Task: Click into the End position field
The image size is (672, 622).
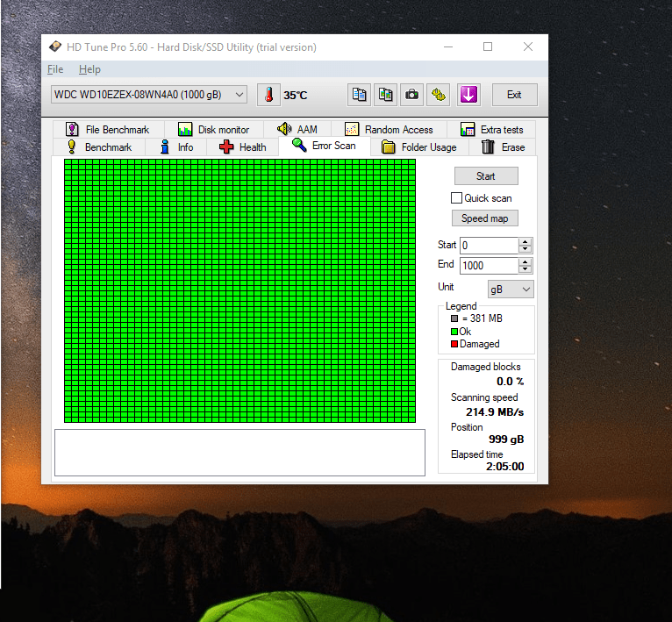Action: click(489, 266)
